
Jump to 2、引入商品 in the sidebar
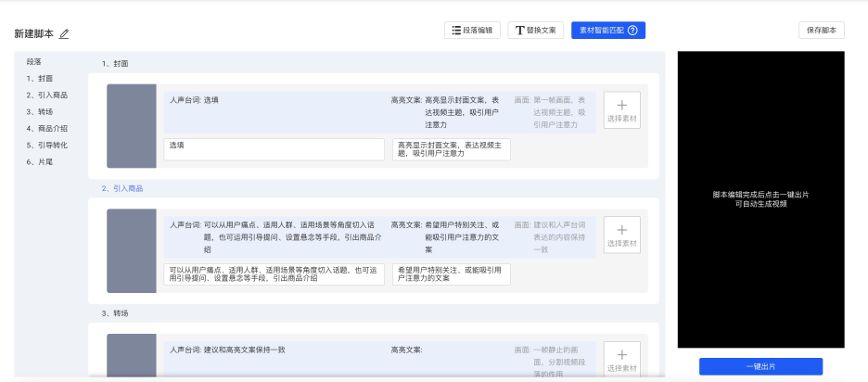(47, 95)
